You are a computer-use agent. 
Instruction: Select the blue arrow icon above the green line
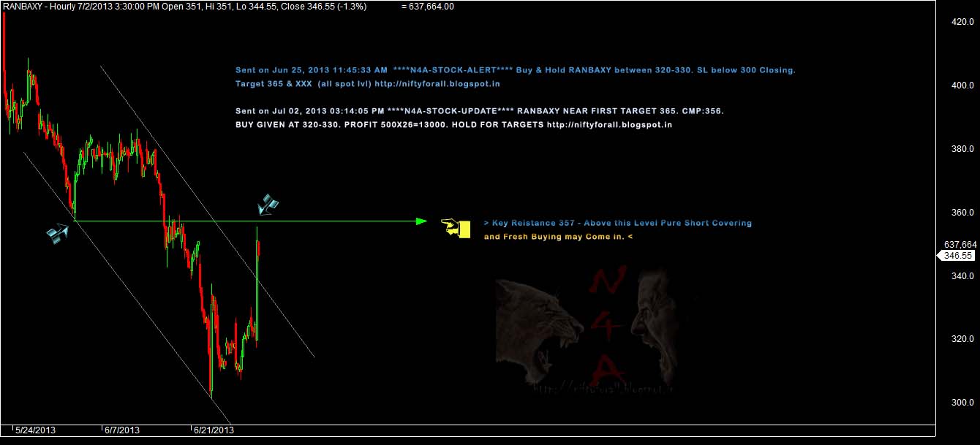click(268, 205)
